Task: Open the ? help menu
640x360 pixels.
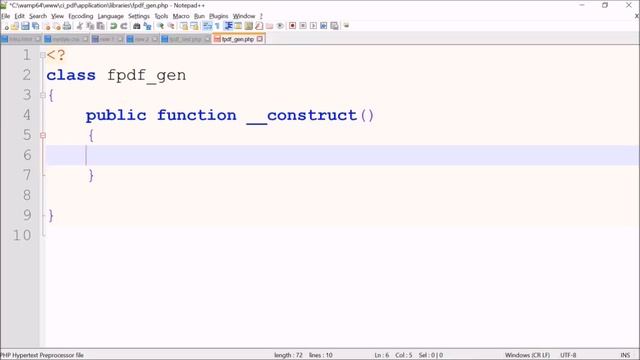Action: tap(261, 16)
